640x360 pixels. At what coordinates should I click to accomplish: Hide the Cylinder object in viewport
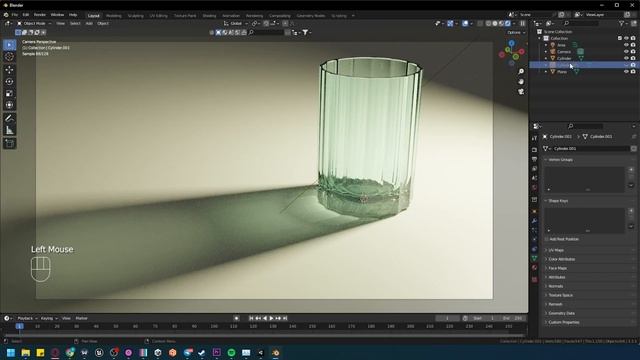(x=626, y=58)
